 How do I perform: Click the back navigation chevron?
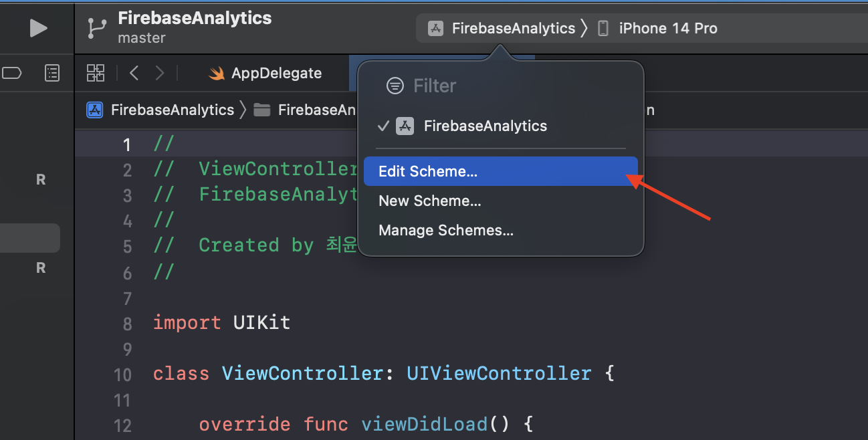click(134, 73)
